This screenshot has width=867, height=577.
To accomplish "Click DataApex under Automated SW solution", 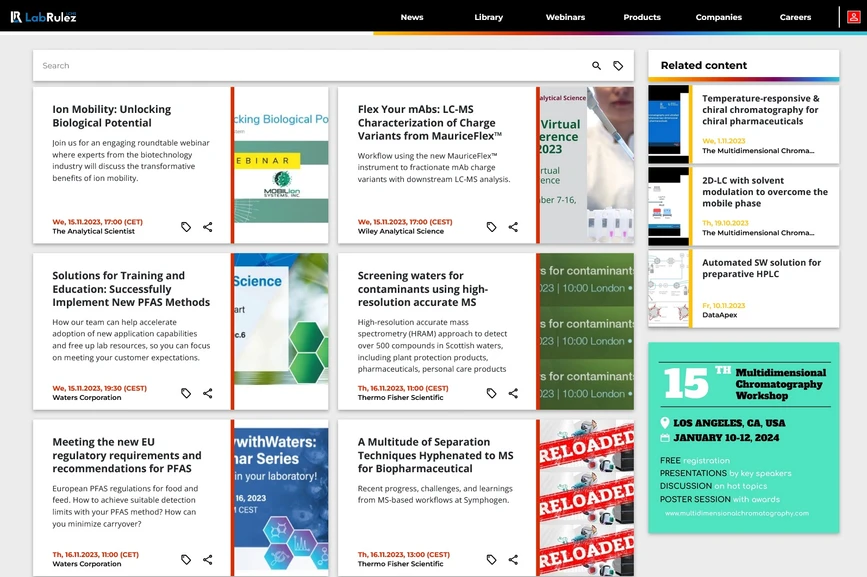I will pyautogui.click(x=719, y=315).
